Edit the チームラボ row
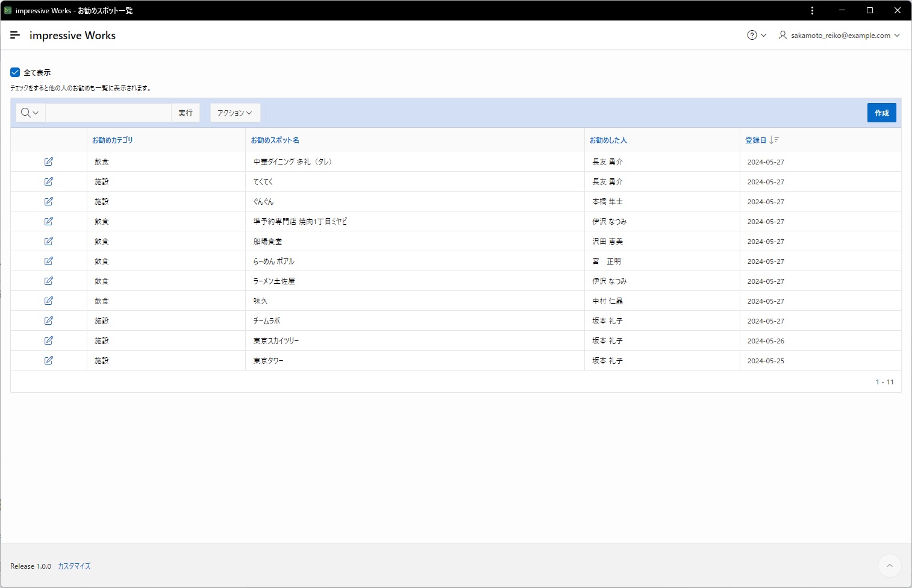 49,321
